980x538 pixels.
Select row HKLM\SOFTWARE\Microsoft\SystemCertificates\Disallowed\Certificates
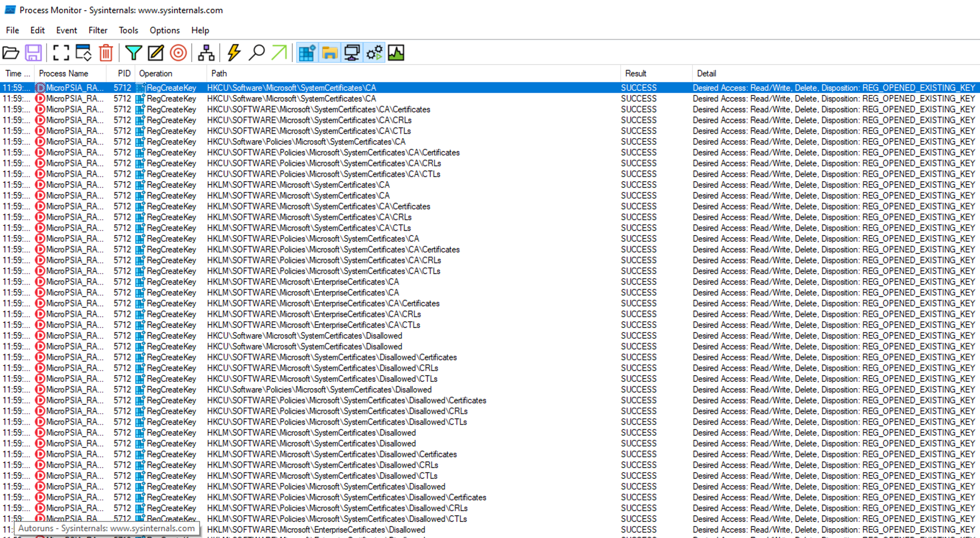(490, 454)
